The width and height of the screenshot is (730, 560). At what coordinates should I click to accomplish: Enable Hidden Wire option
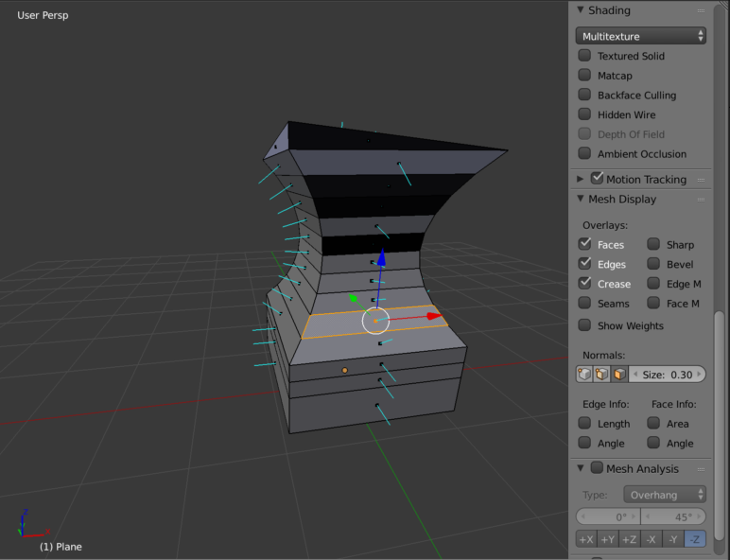coord(584,114)
